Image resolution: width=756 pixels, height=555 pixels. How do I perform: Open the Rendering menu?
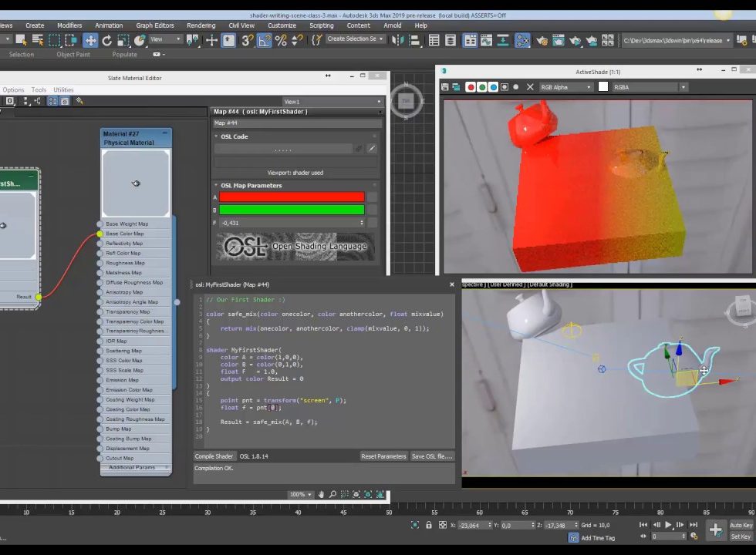point(201,25)
